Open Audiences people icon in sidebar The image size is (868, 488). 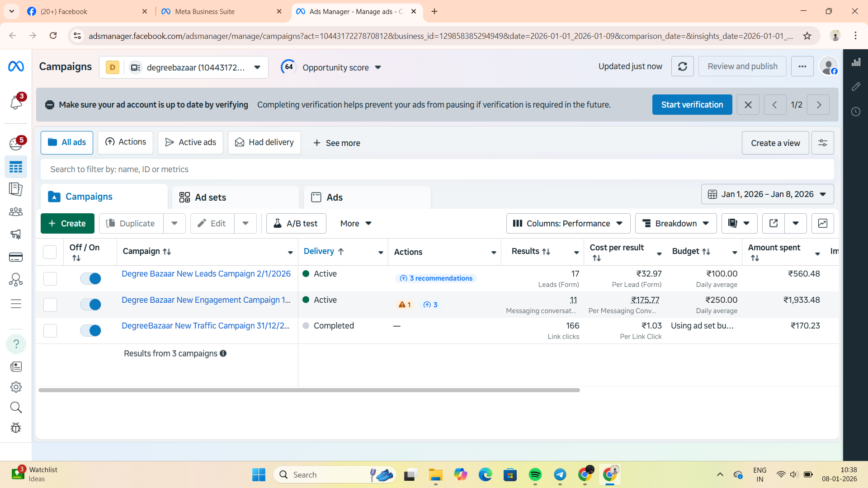click(x=16, y=211)
